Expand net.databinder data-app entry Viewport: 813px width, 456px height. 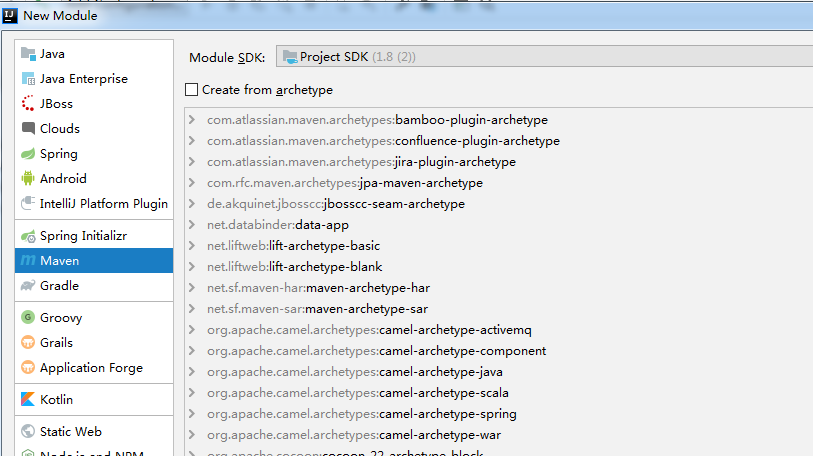tap(192, 225)
